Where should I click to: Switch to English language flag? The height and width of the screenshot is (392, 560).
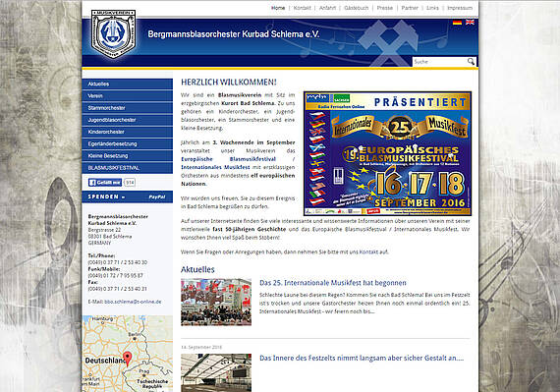[470, 23]
